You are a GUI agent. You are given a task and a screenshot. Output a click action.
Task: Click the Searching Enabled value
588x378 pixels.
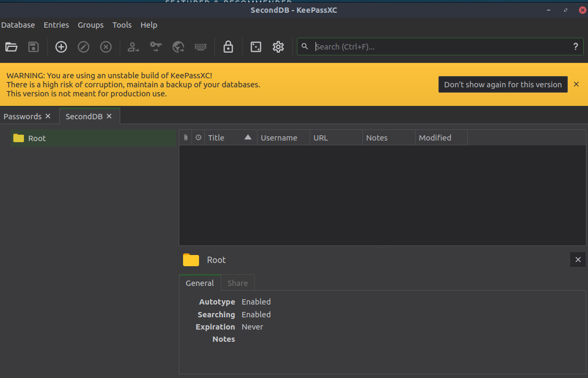256,315
